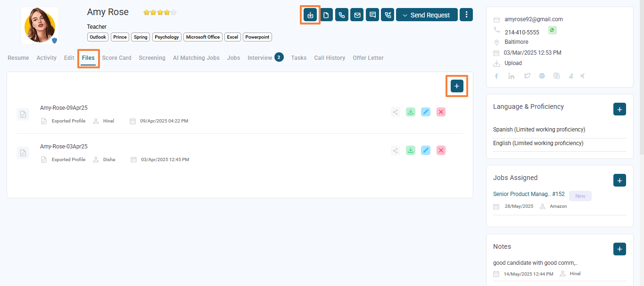This screenshot has height=286, width=644.
Task: Click the Upload link in contact panel
Action: tap(513, 63)
